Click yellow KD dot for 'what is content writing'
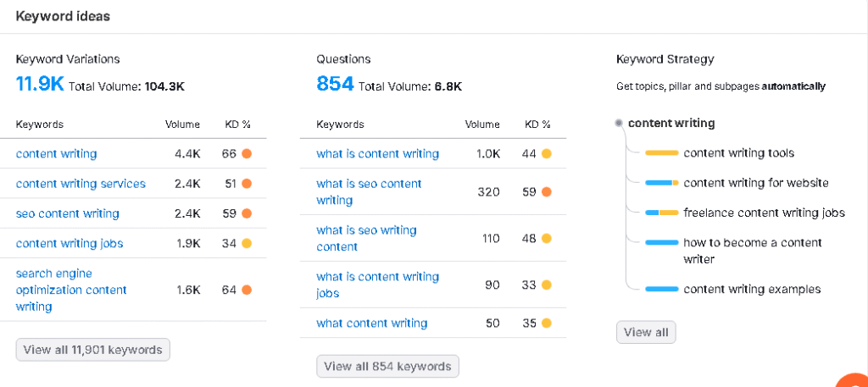Screen dimensions: 868x387 pos(547,153)
